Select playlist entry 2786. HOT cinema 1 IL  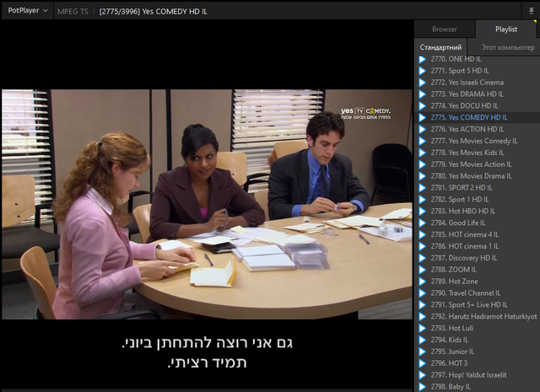point(478,246)
